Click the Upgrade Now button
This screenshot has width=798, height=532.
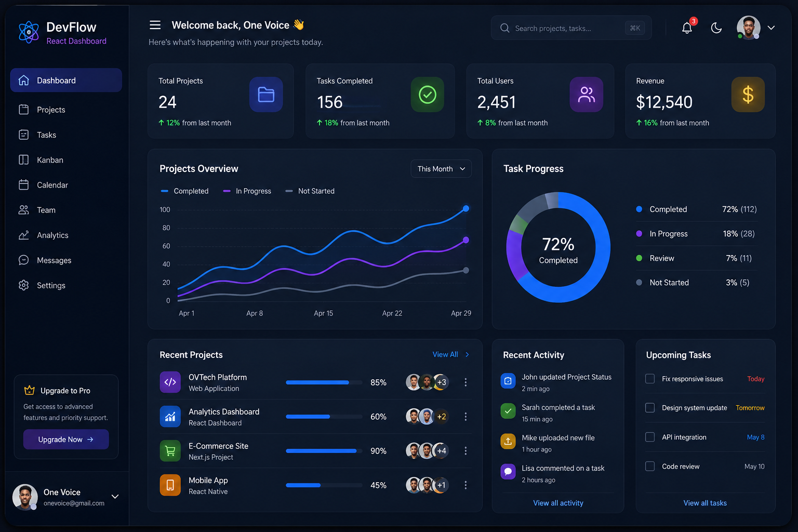pyautogui.click(x=66, y=440)
